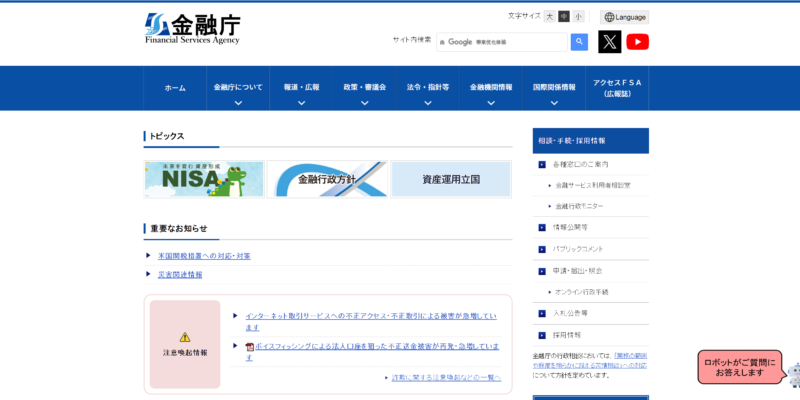
Task: Open the 金融機関情報 menu
Action: click(491, 87)
